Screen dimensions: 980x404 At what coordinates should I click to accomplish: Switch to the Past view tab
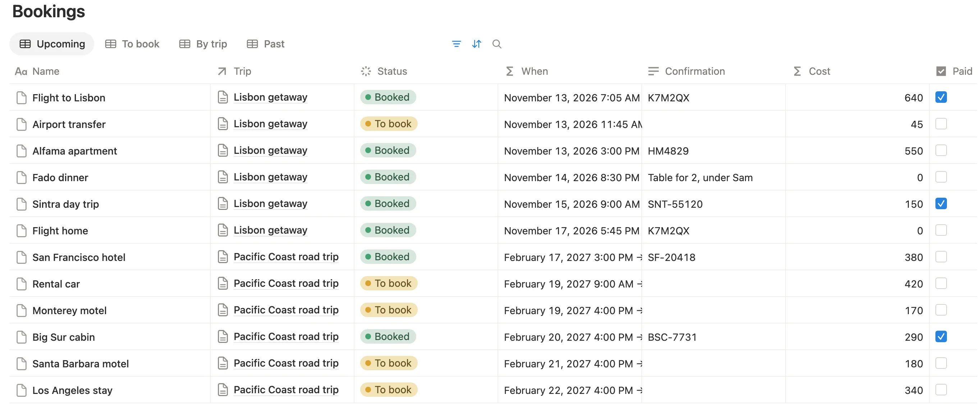tap(266, 44)
